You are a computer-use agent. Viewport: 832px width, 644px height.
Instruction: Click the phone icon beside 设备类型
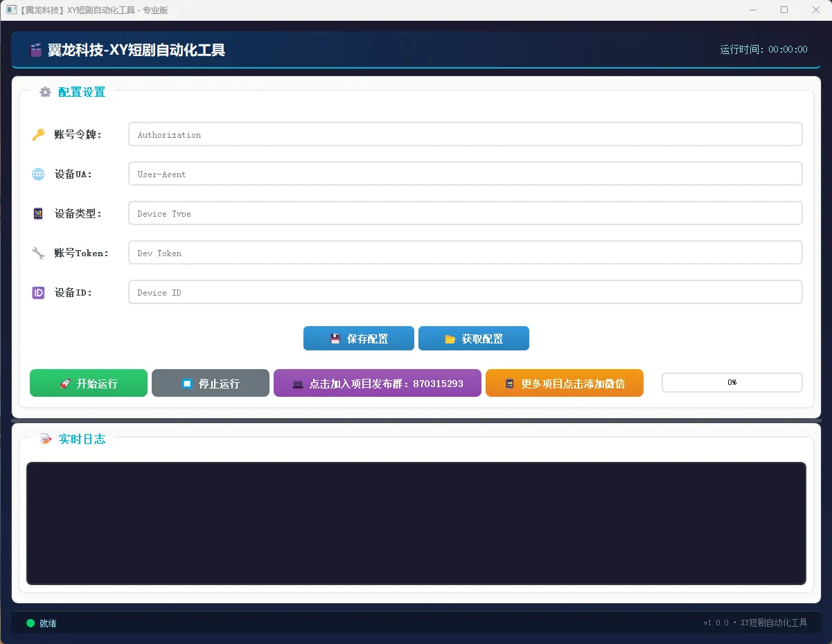[x=38, y=214]
